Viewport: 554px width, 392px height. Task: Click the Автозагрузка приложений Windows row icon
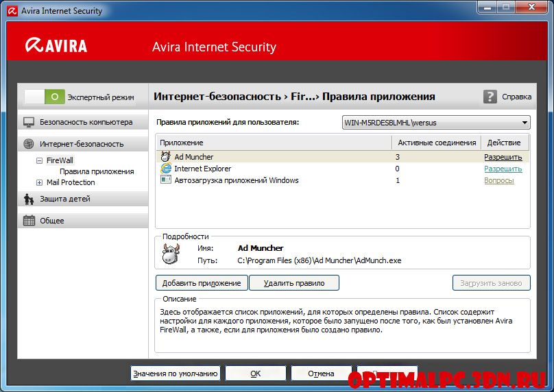(x=165, y=180)
